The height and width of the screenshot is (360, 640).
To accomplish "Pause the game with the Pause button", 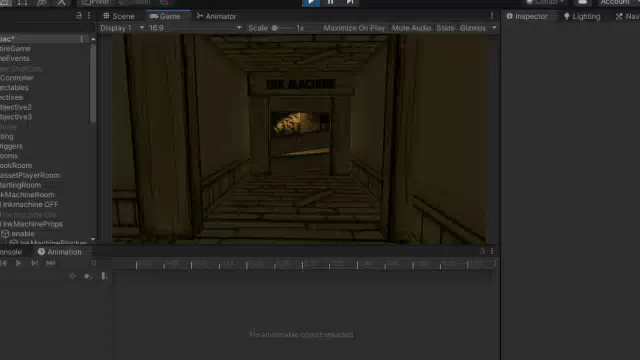I will (x=330, y=2).
